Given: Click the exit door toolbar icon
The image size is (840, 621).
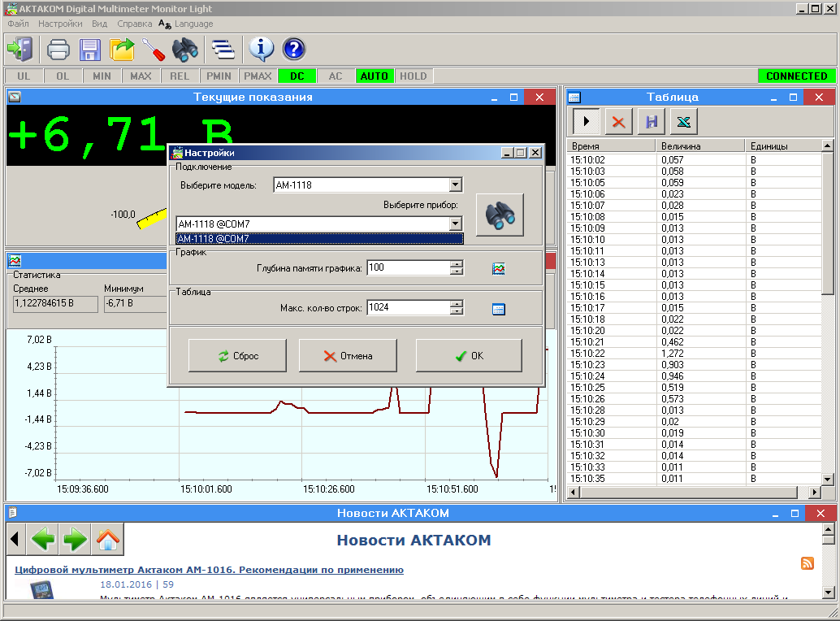Looking at the screenshot, I should coord(20,50).
